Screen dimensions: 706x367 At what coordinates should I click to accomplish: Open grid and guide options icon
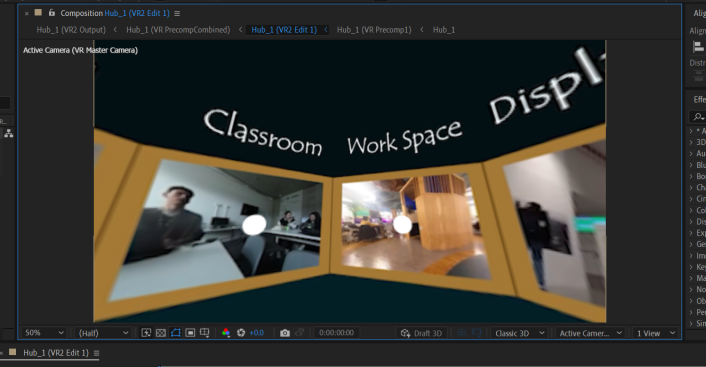204,333
